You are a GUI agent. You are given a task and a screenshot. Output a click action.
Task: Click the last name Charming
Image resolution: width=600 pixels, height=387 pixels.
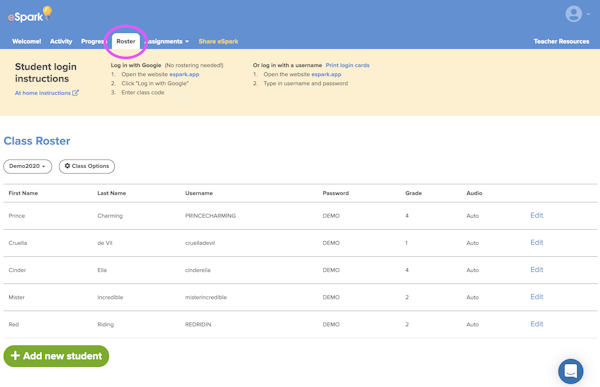[x=110, y=216]
